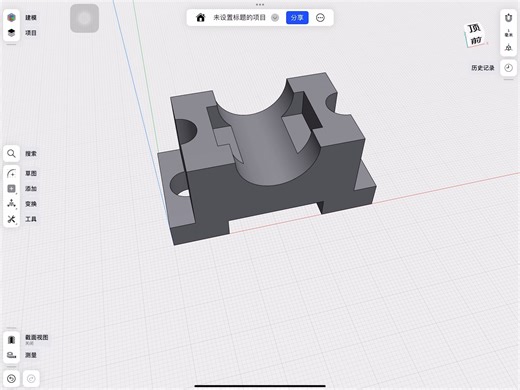Tap the iPad multitasking three dots

coord(260,5)
